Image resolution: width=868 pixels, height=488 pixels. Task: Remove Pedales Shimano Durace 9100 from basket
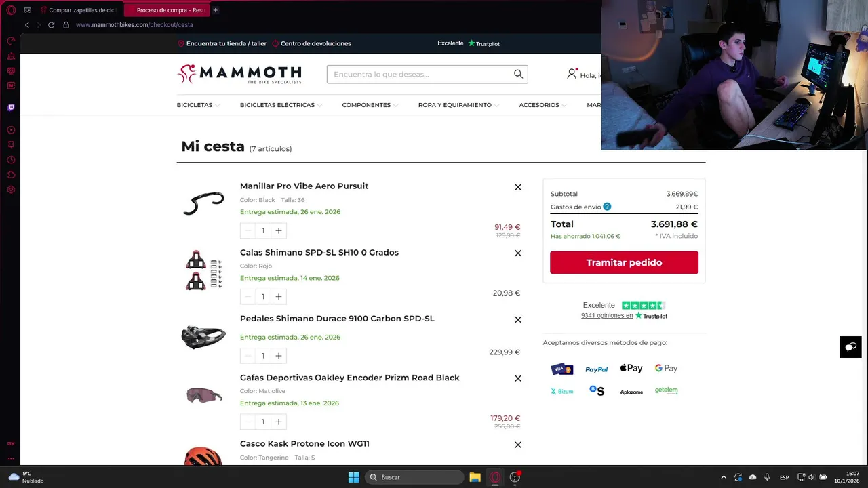point(518,319)
